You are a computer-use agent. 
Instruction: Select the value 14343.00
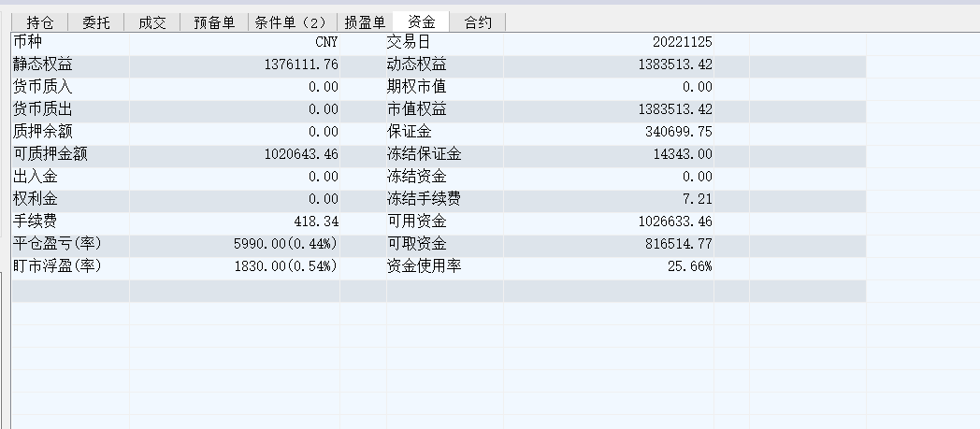click(684, 154)
